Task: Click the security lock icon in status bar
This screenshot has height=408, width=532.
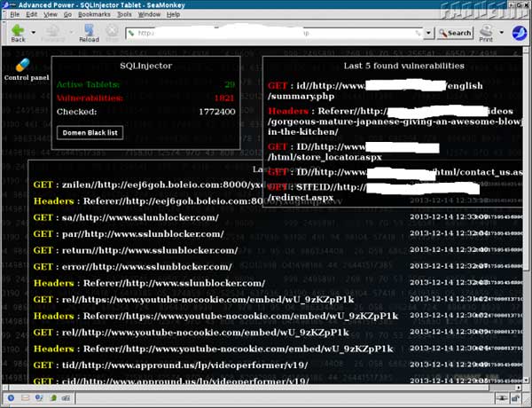Action: pyautogui.click(x=516, y=398)
